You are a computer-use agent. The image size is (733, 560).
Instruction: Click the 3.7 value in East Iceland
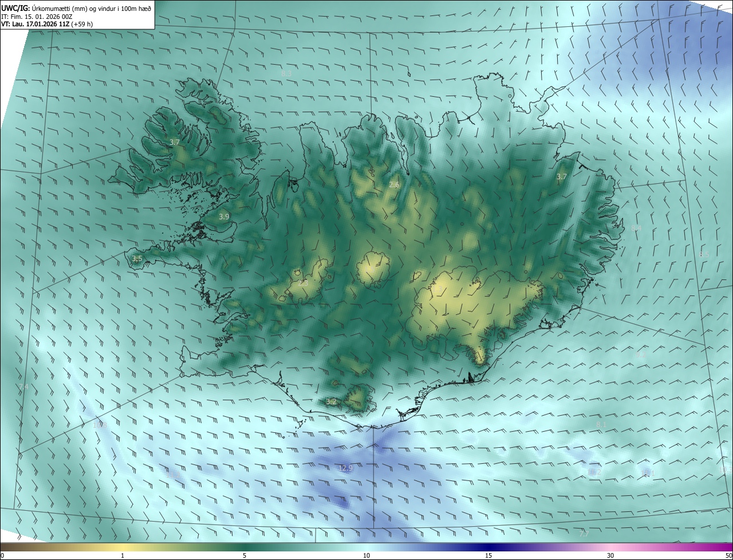[x=561, y=177]
